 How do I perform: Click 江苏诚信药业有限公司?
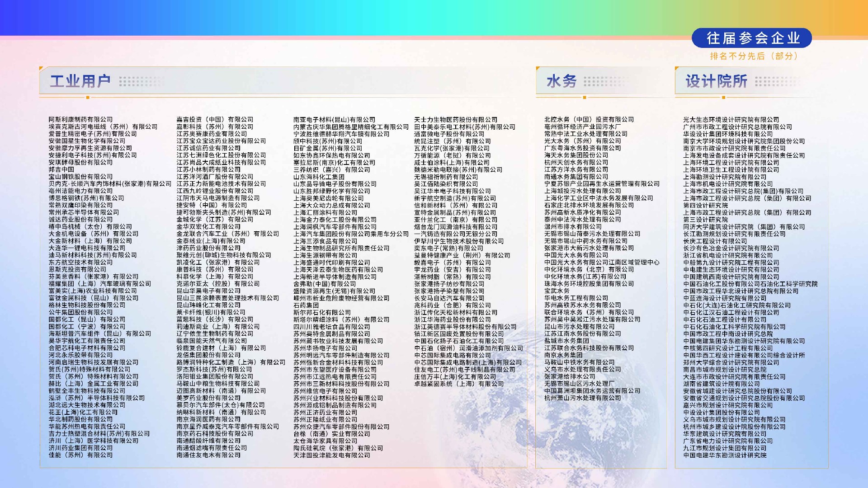click(x=209, y=148)
